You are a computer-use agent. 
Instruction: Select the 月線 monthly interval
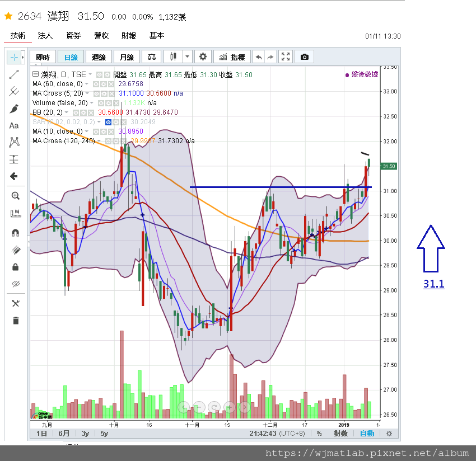(x=127, y=57)
